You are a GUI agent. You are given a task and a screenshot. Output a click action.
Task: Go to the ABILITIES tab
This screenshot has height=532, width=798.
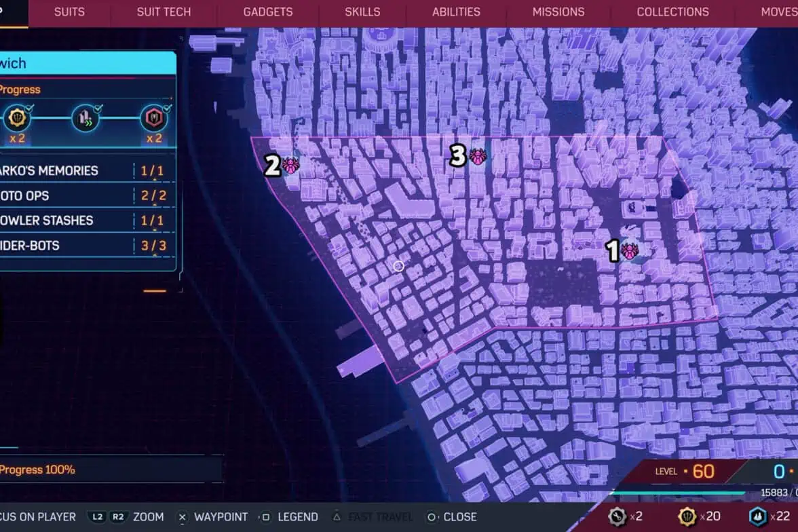coord(456,12)
